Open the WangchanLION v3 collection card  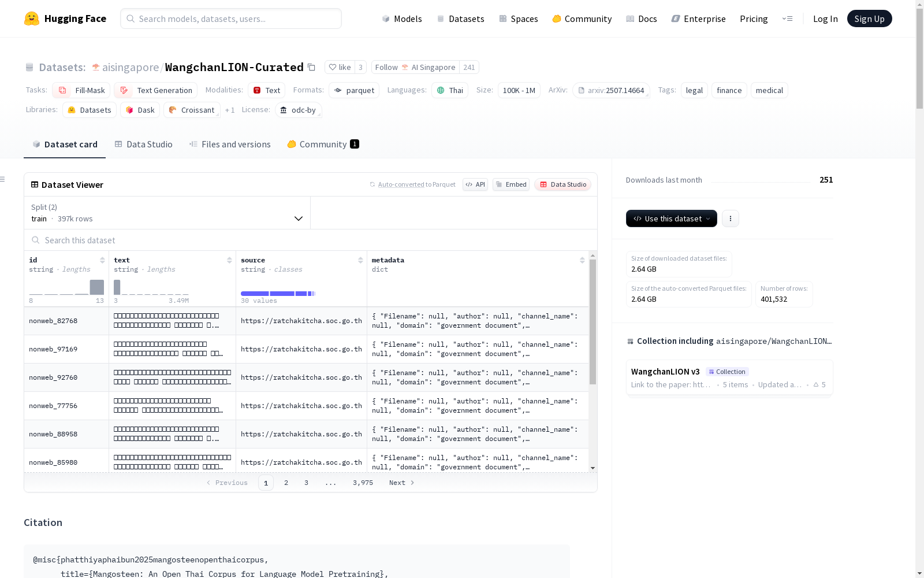point(729,377)
